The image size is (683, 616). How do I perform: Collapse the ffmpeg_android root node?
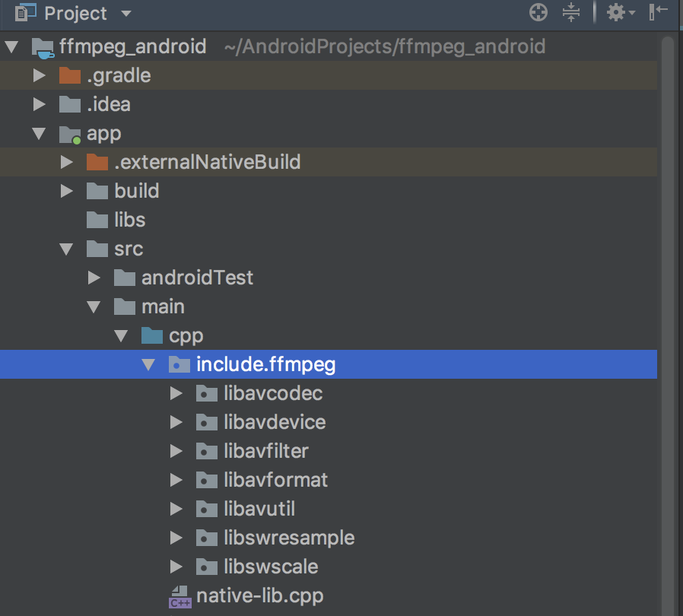pyautogui.click(x=11, y=47)
